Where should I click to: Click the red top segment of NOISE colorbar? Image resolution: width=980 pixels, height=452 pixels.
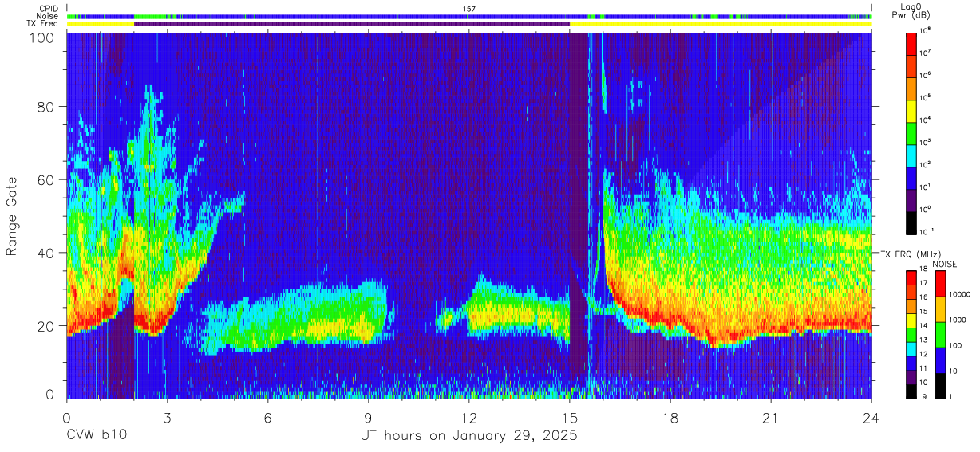coord(940,284)
